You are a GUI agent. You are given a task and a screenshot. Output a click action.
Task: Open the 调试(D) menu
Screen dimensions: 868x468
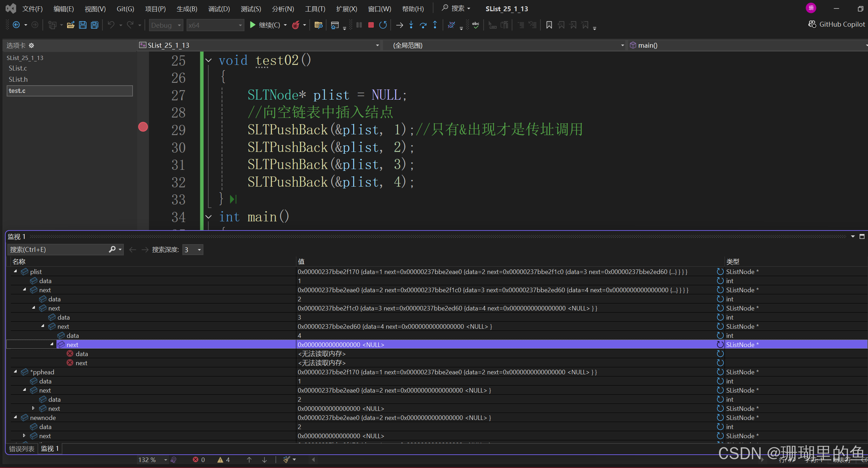219,9
